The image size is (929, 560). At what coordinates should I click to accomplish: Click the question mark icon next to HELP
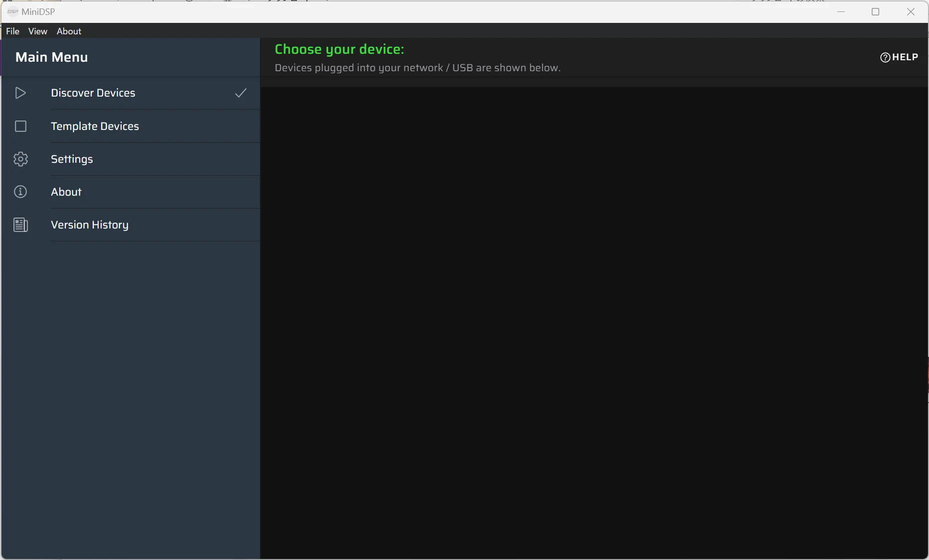pos(885,58)
